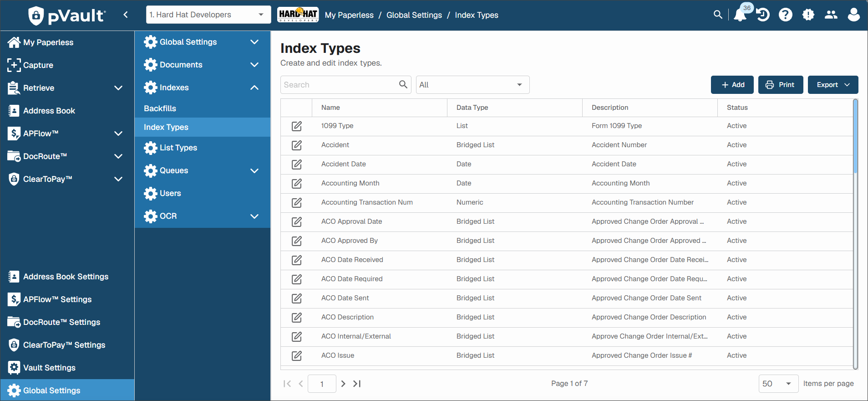
Task: Open Address Book Settings in sidebar
Action: pos(67,277)
